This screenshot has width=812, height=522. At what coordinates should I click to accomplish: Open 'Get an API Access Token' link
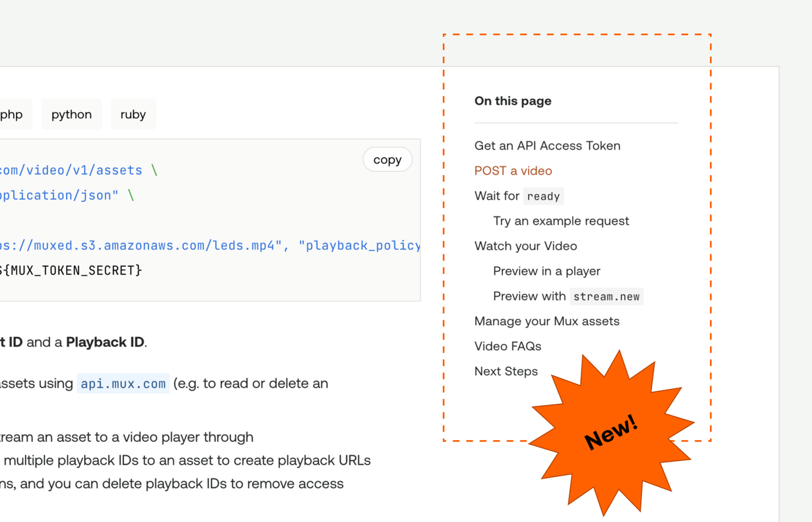point(547,146)
